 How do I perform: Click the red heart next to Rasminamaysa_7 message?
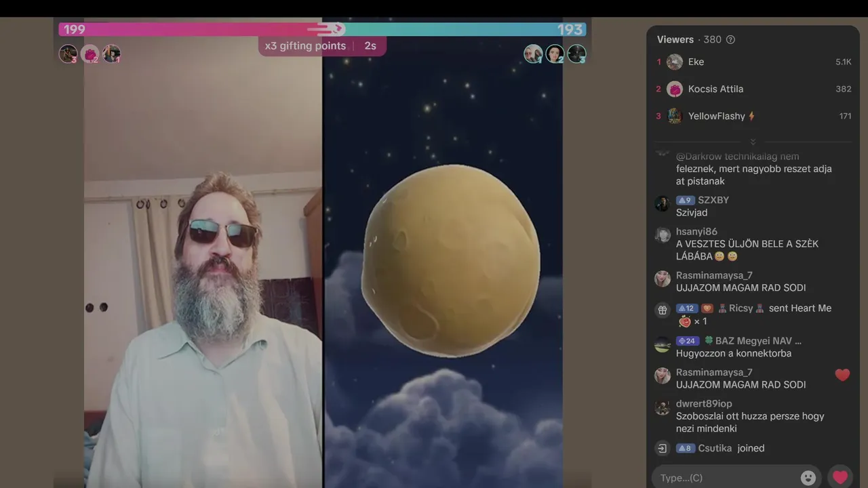tap(842, 375)
